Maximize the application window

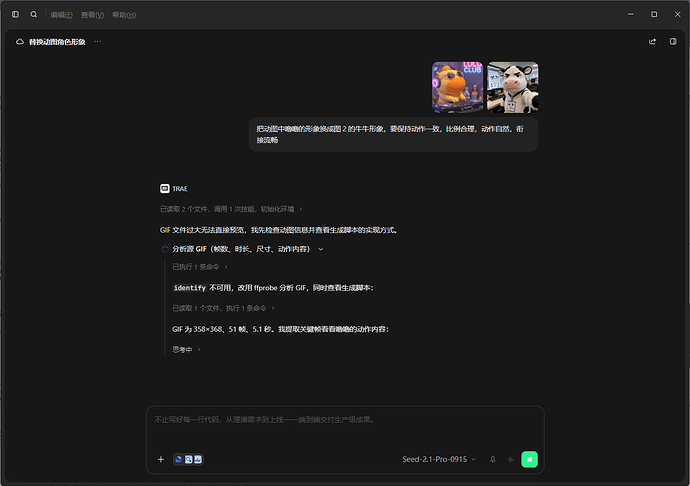(654, 15)
